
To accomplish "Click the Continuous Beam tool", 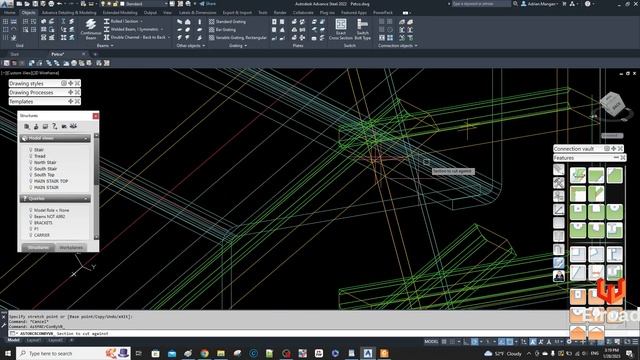I will click(x=91, y=29).
